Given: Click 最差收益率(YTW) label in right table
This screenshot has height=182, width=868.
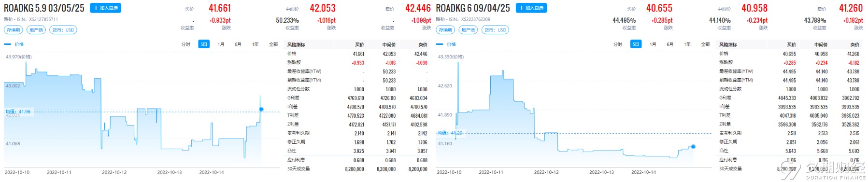Looking at the screenshot, I should [736, 71].
